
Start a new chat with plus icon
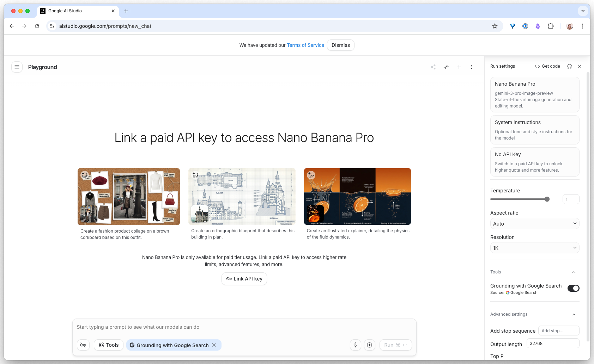point(459,67)
